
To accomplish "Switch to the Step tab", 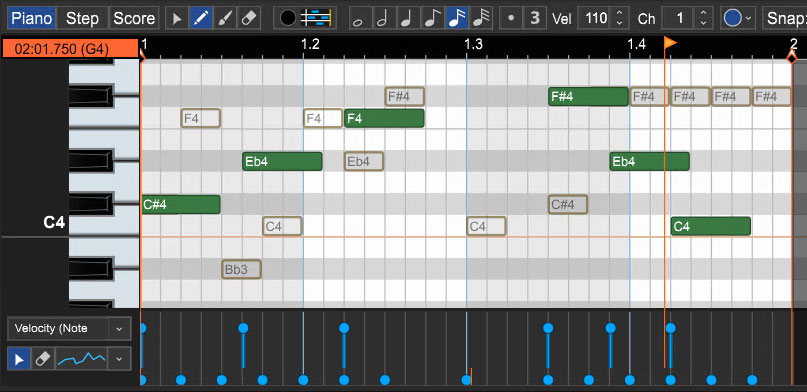I will point(82,19).
